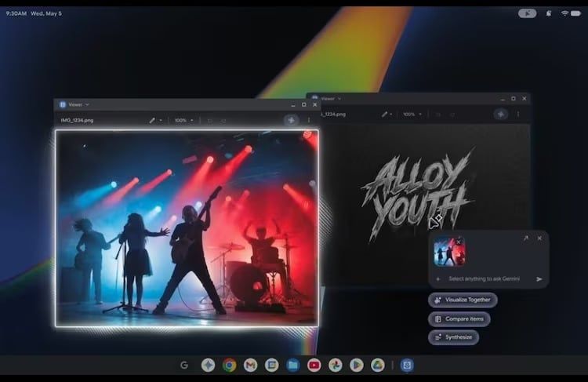Image resolution: width=588 pixels, height=382 pixels.
Task: Choose the Visualize Together suggestion
Action: (x=463, y=300)
